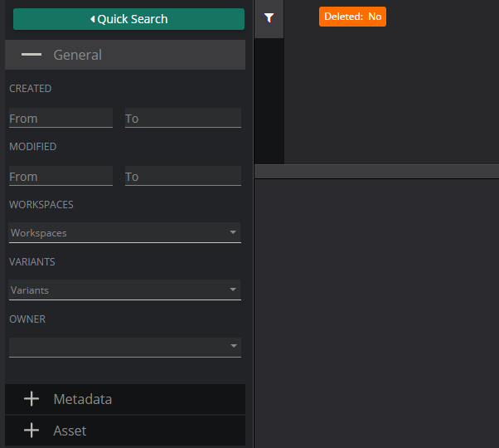
Task: Open the Variants combo box
Action: pyautogui.click(x=116, y=290)
